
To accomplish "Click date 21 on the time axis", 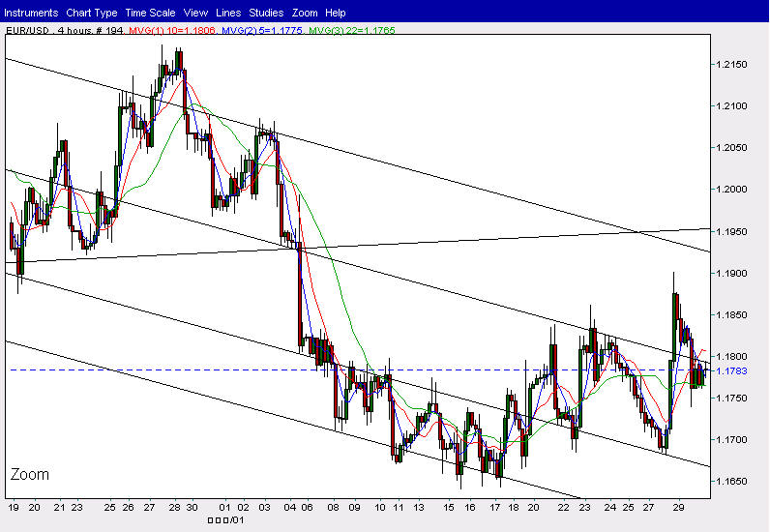I will [59, 508].
